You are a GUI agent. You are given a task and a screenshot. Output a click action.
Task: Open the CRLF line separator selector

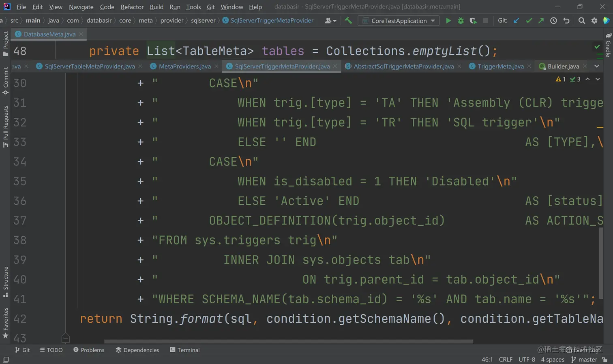(x=506, y=360)
